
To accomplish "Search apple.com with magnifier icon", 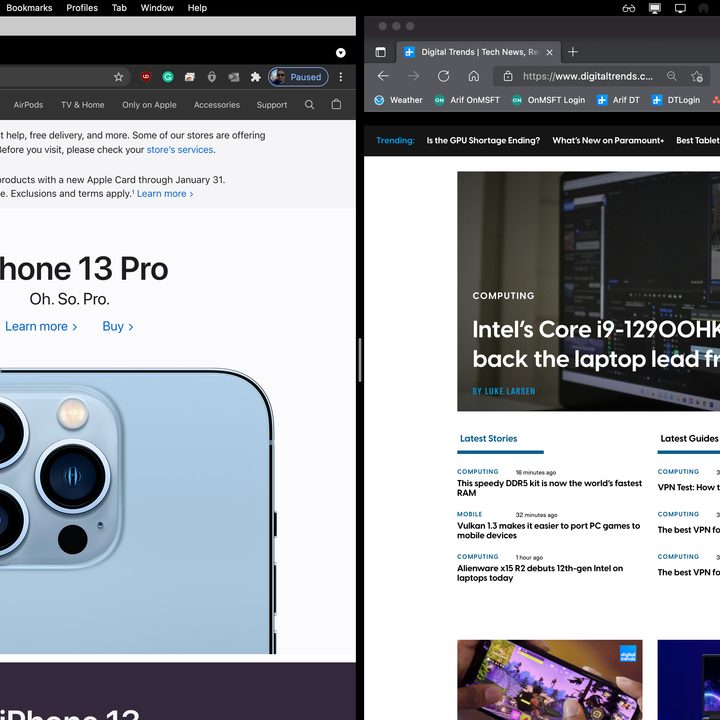I will [309, 105].
